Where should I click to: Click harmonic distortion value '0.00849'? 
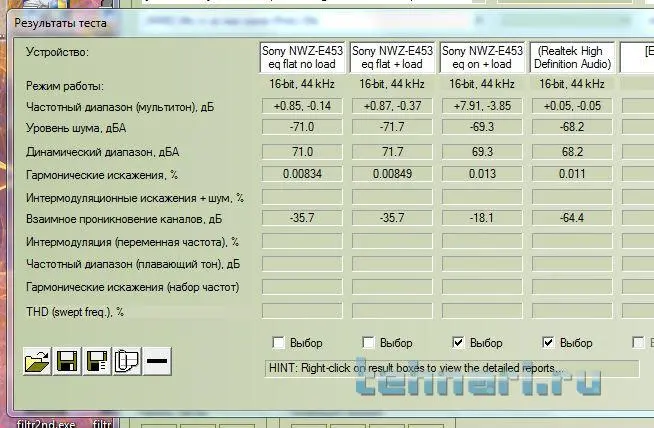coord(392,174)
